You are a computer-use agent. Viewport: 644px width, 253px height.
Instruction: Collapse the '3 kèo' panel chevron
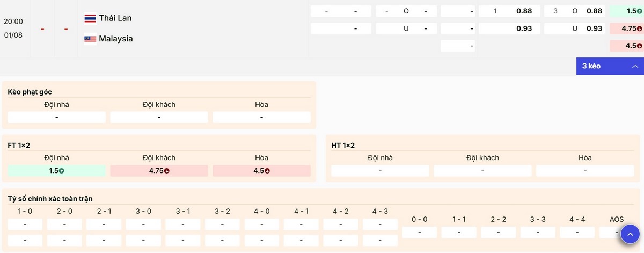point(635,66)
